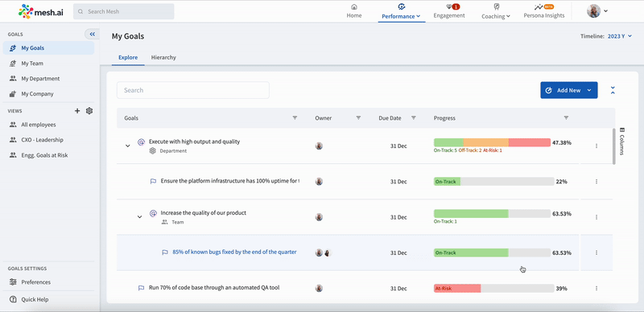Viewport: 644px width, 312px height.
Task: Click the 39% At-Risk progress bar
Action: (x=493, y=288)
